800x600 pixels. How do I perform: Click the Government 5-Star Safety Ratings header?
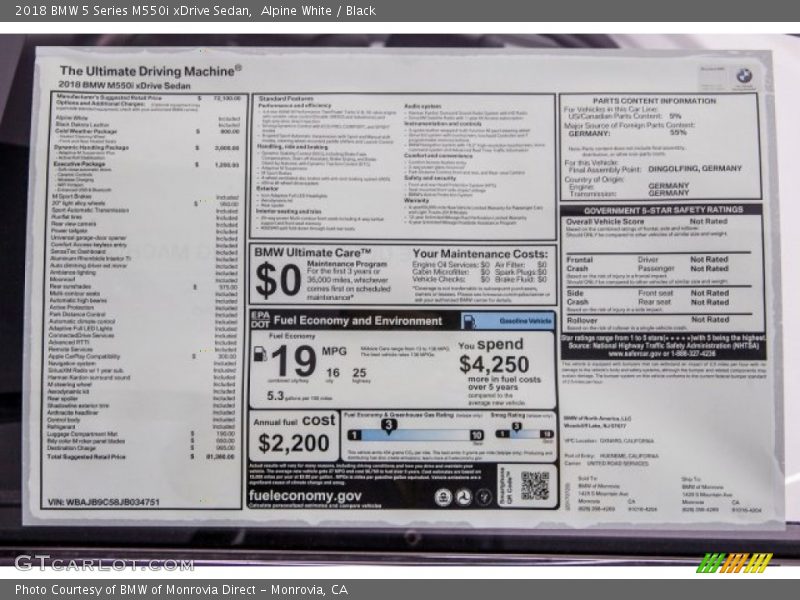tap(662, 210)
